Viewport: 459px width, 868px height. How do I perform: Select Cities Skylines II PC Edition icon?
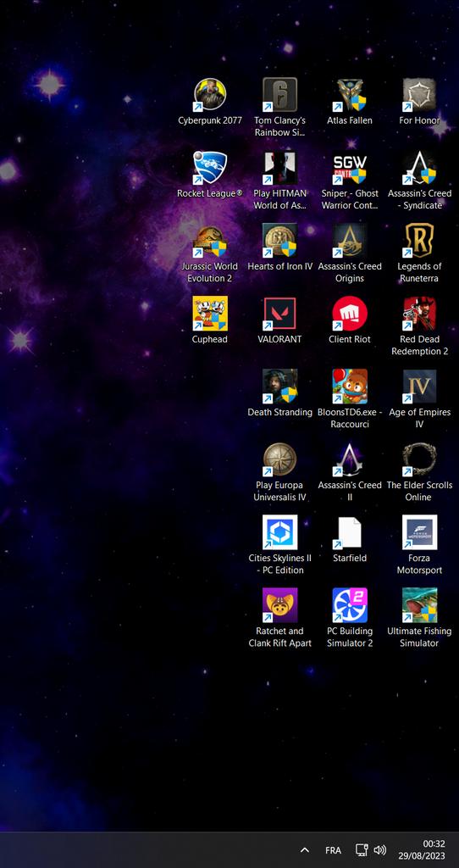point(279,532)
